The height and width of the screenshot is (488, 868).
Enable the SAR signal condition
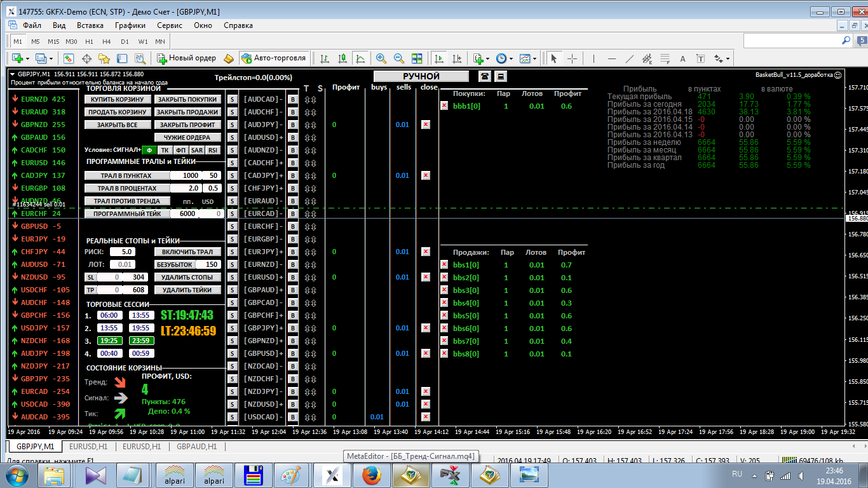click(196, 150)
